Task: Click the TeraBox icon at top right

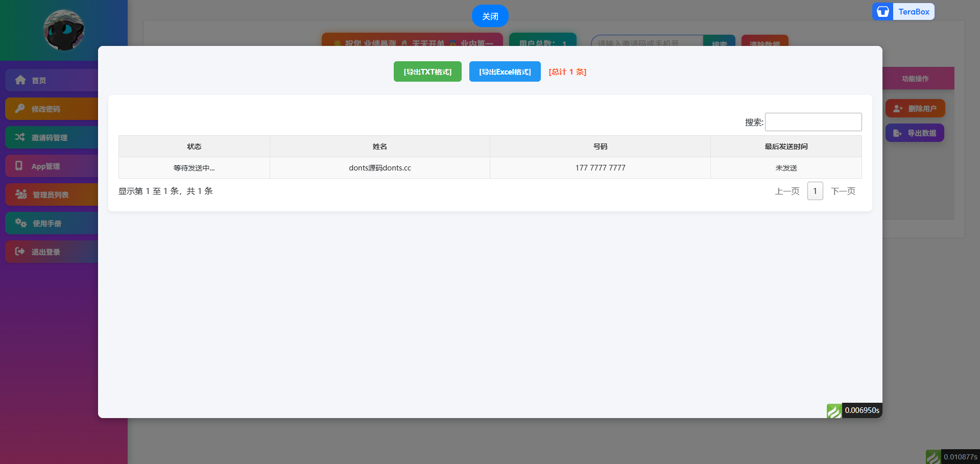Action: tap(883, 12)
